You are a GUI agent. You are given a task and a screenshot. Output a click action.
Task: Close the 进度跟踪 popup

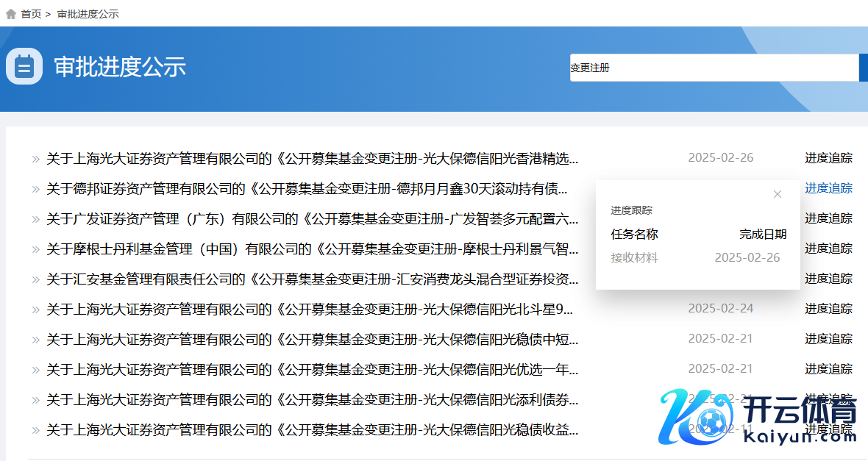[x=778, y=194]
